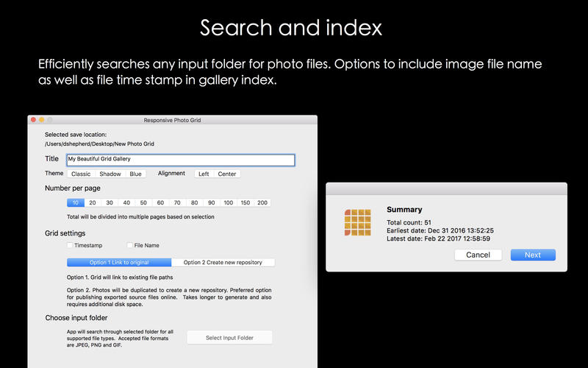Click the 'Responsive Photo Grid' window title
Viewport: 588px width, 368px height.
(172, 120)
